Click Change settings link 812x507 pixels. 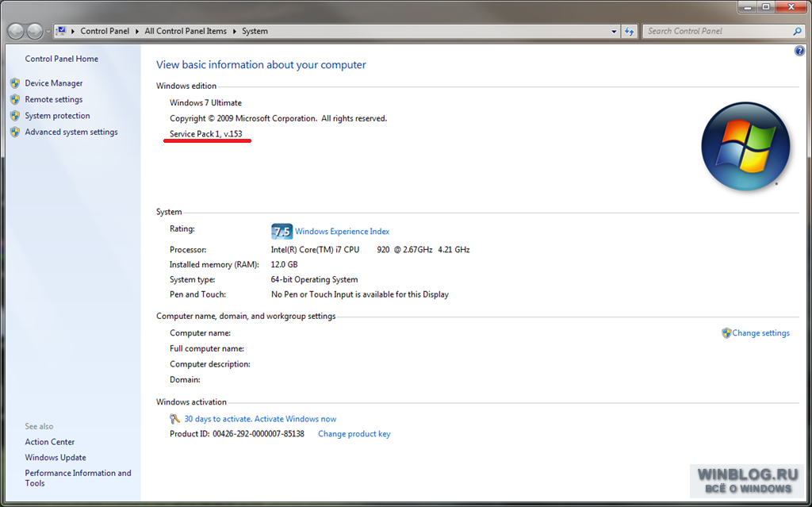(x=760, y=332)
